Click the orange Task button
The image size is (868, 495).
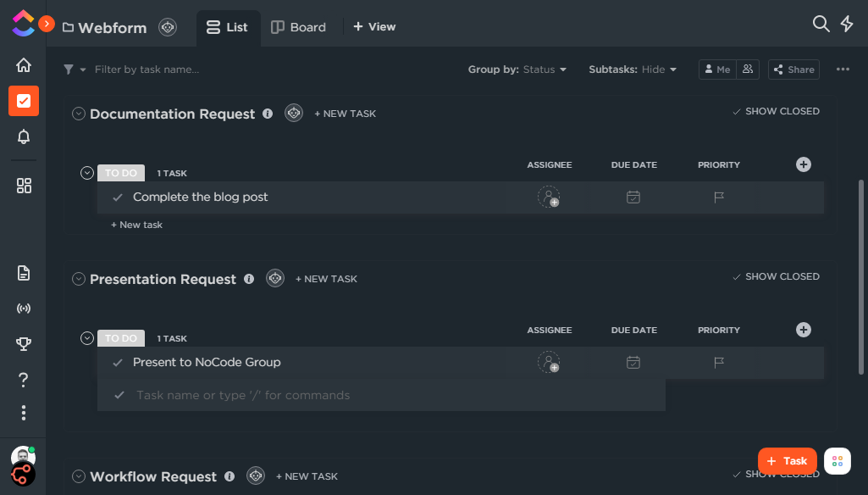coord(787,461)
